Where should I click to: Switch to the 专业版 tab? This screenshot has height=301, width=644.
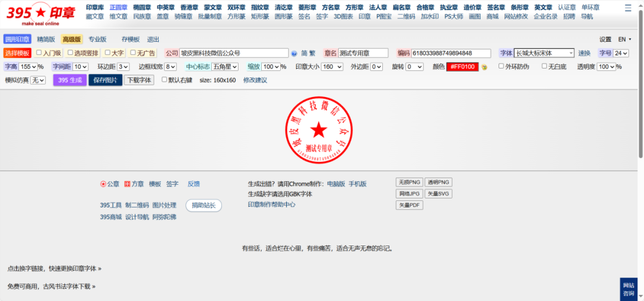pyautogui.click(x=97, y=39)
